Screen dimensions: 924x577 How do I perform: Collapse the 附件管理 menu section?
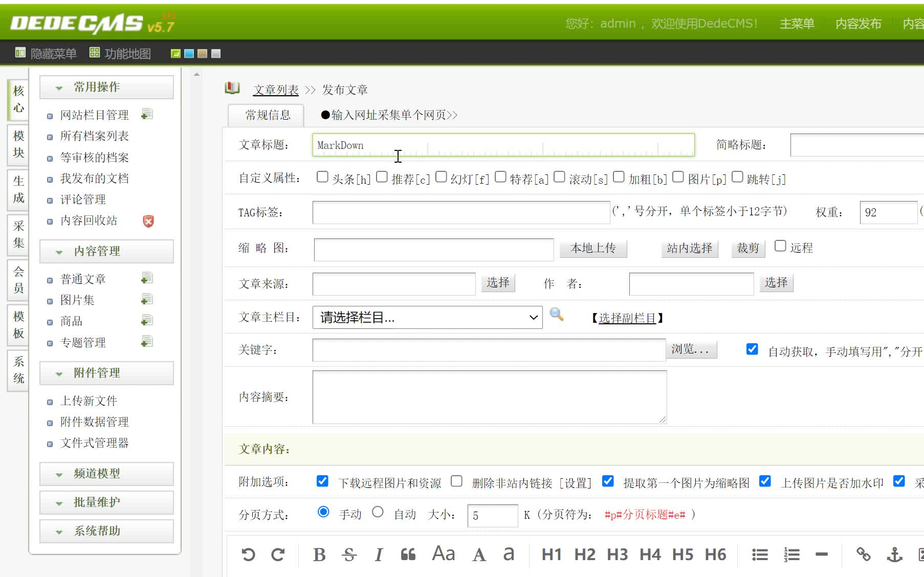[x=106, y=373]
